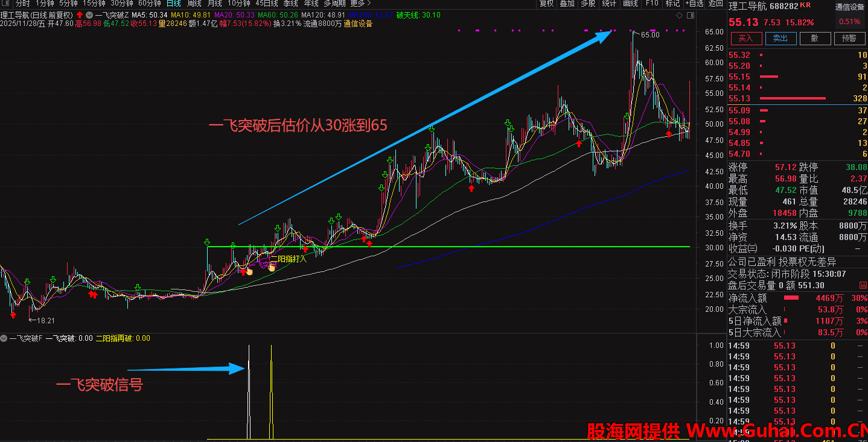
Task: Toggle 复权 price adjustment
Action: (x=546, y=4)
